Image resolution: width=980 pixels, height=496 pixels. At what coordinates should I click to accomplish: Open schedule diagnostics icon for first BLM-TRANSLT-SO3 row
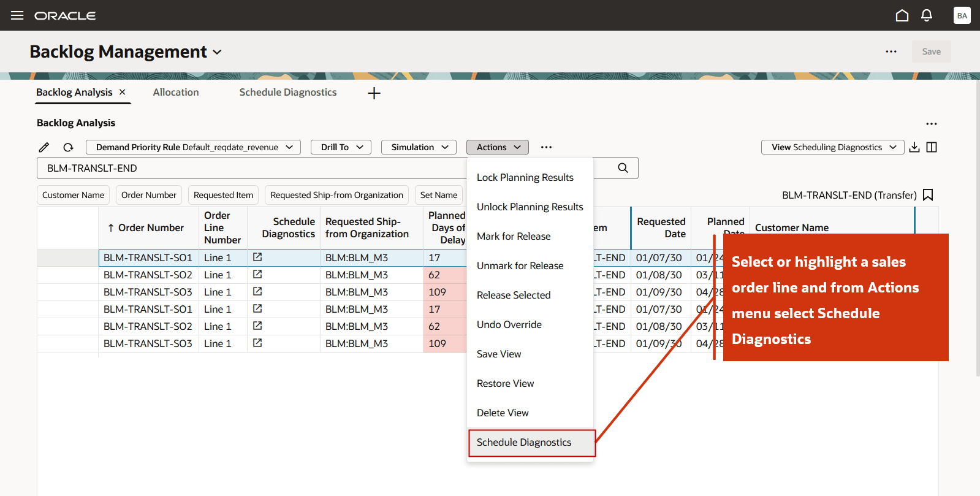pyautogui.click(x=257, y=291)
